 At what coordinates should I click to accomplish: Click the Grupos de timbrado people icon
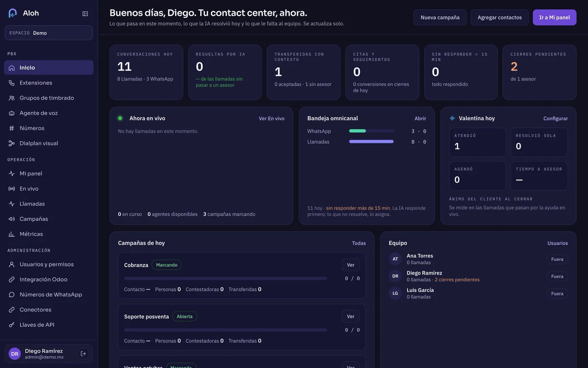point(12,98)
